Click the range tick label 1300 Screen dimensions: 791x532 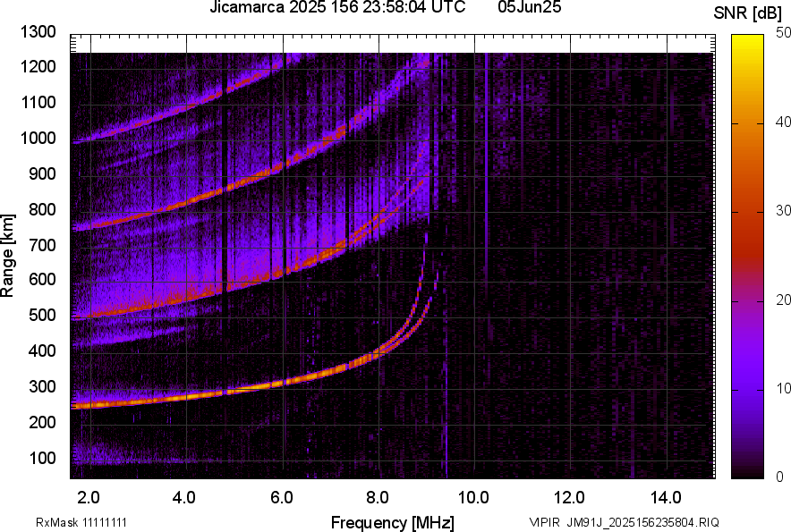click(x=38, y=32)
